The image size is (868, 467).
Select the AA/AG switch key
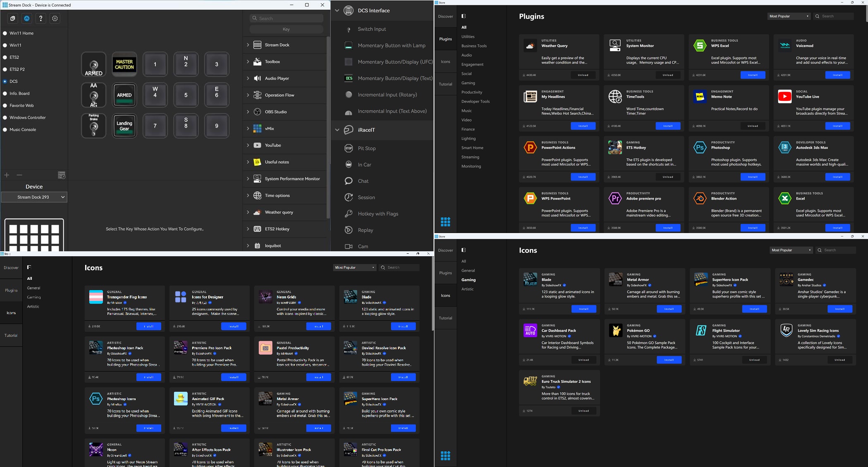click(x=94, y=95)
